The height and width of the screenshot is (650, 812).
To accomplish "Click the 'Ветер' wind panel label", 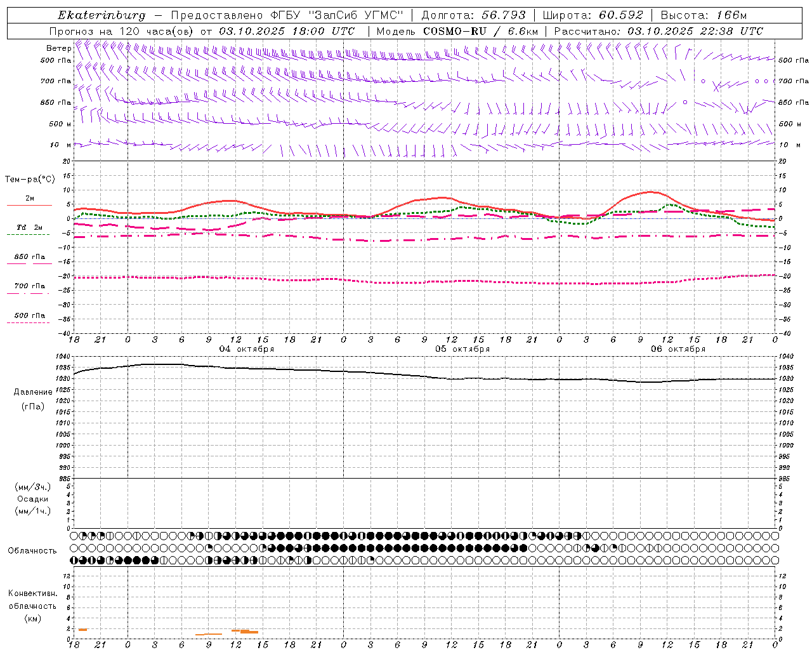I will click(x=58, y=48).
